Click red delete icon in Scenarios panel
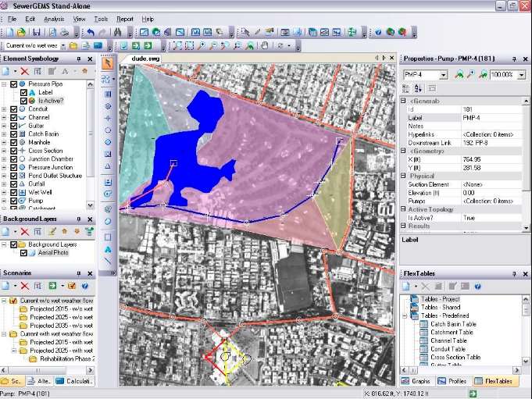The image size is (532, 399). [24, 286]
